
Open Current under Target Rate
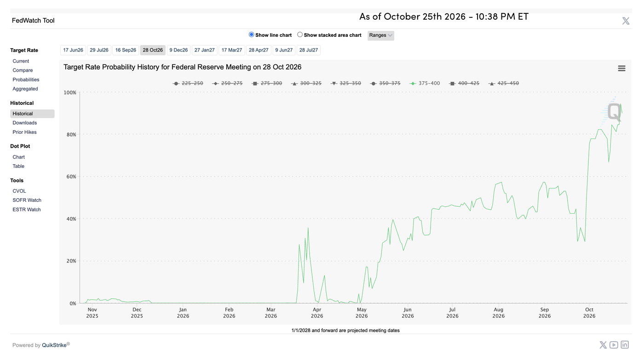coord(21,61)
